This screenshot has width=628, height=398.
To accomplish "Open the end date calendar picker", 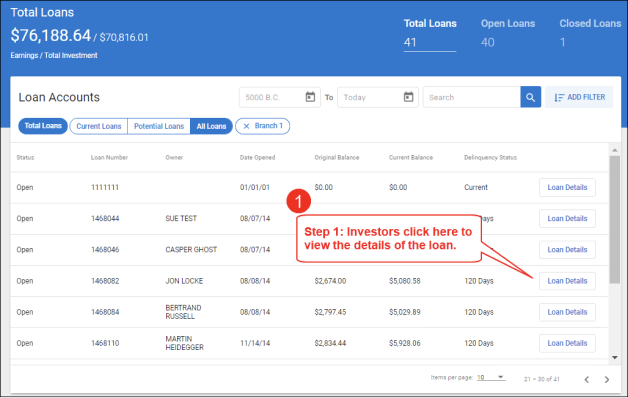I will click(408, 97).
